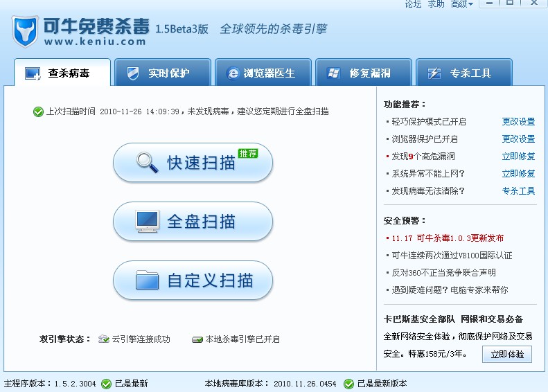Click the magnifying glass quick scan icon
The width and height of the screenshot is (548, 392).
[x=147, y=163]
